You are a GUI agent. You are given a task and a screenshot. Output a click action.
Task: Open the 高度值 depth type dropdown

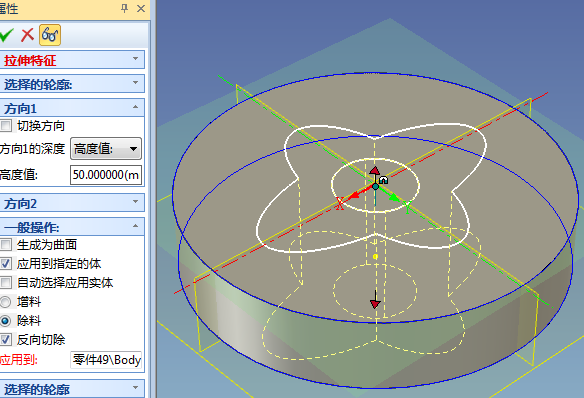tap(106, 149)
